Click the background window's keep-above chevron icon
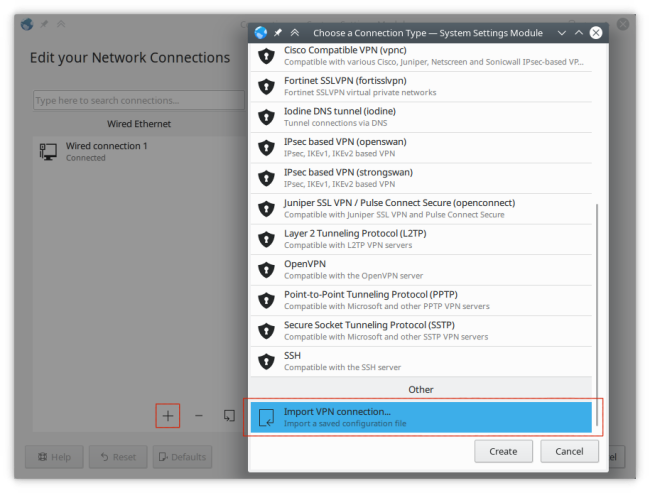 click(x=61, y=24)
